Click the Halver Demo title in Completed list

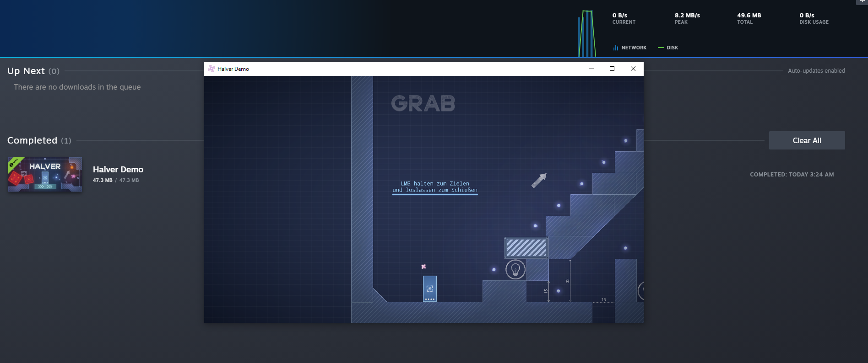tap(118, 170)
